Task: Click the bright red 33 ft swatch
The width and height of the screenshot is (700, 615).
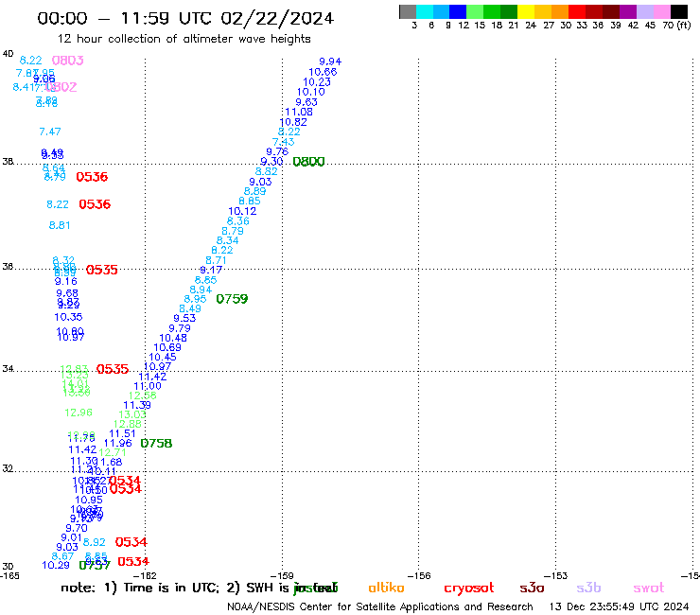Action: click(x=577, y=11)
